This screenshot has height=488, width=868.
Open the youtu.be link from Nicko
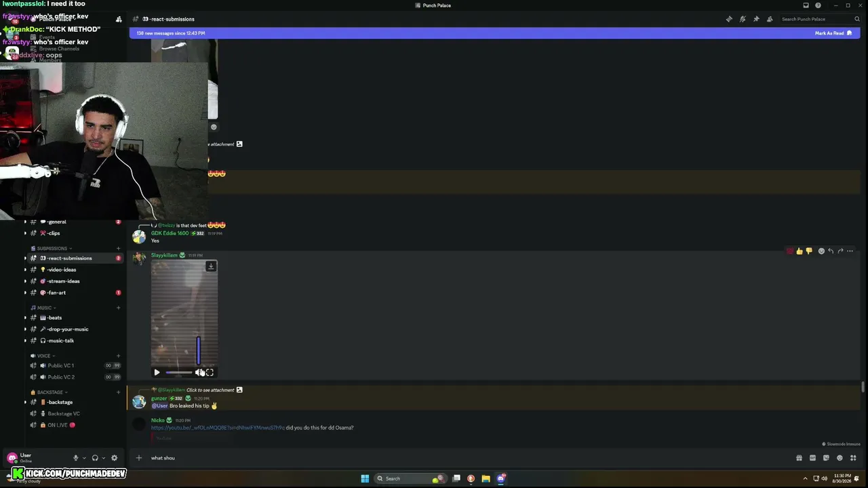click(x=218, y=428)
